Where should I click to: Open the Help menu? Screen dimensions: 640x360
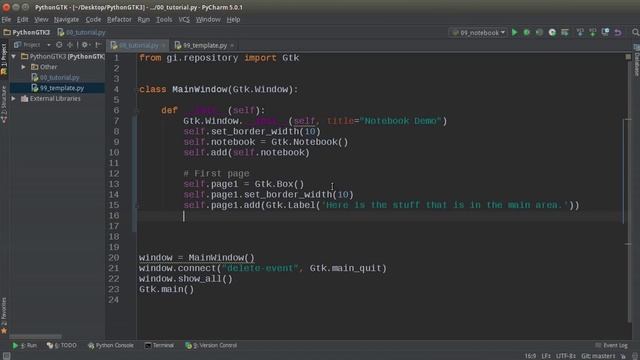tap(233, 19)
